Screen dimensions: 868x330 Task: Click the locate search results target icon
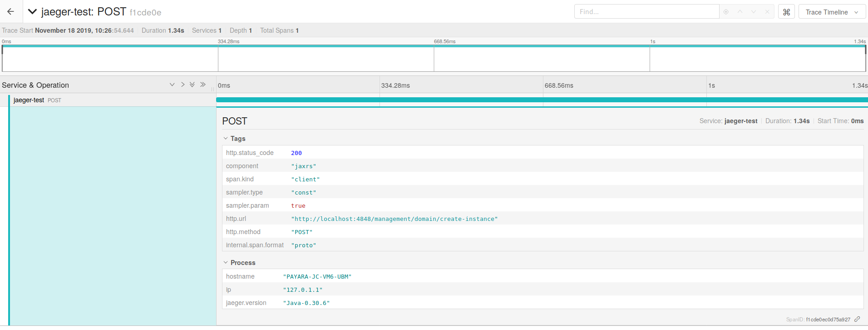[x=726, y=12]
